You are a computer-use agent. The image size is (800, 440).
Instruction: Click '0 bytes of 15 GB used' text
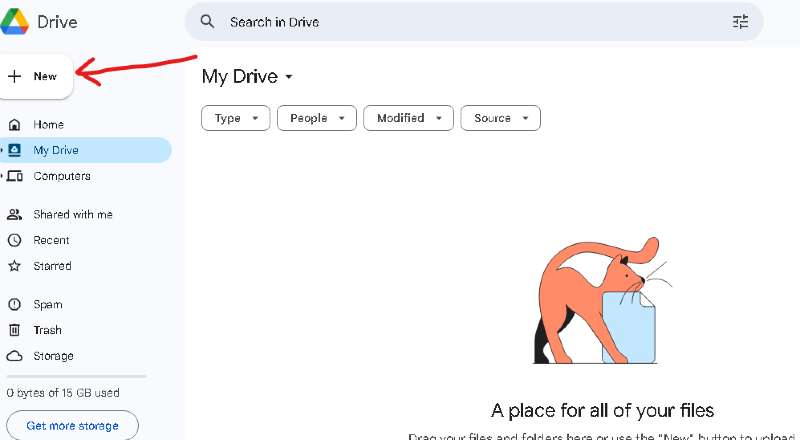tap(63, 393)
